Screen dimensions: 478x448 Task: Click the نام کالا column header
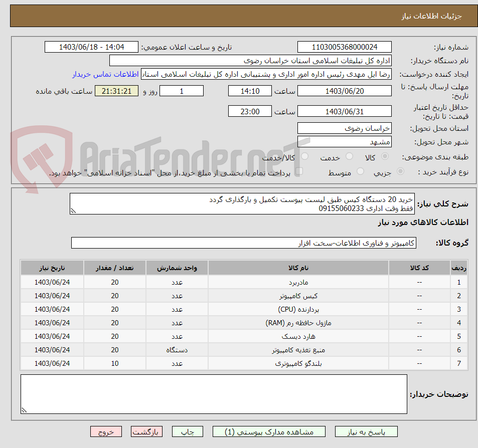click(298, 268)
